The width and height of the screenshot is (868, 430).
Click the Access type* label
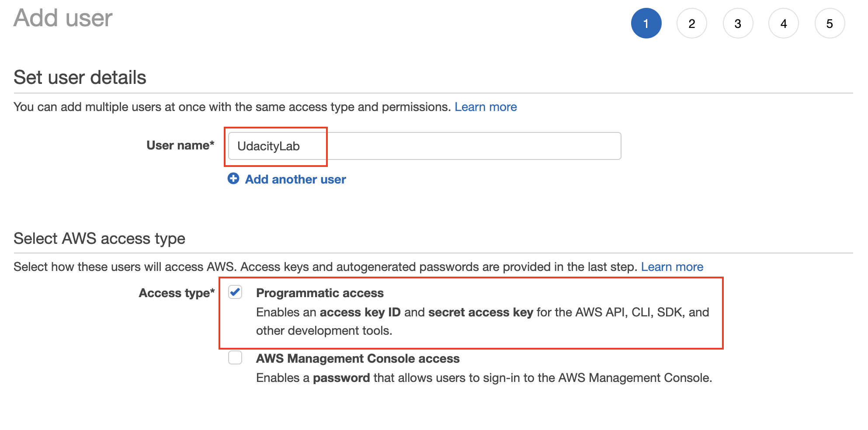point(177,293)
